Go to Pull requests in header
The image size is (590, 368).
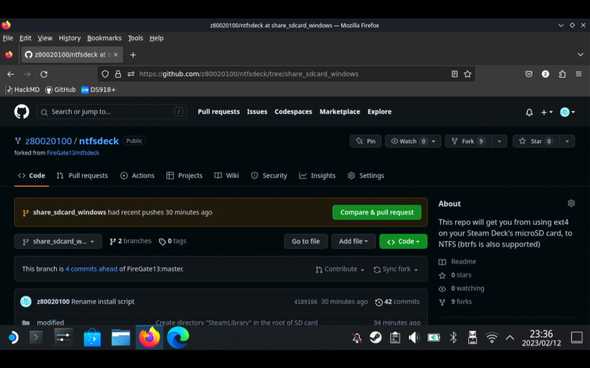pos(219,112)
